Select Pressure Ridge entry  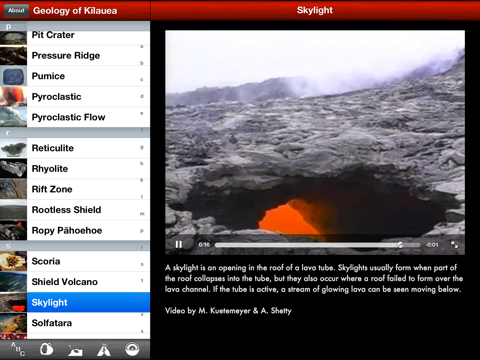coord(75,56)
